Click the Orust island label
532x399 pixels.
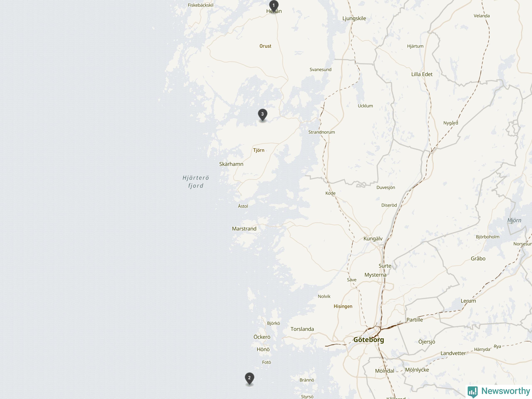265,46
